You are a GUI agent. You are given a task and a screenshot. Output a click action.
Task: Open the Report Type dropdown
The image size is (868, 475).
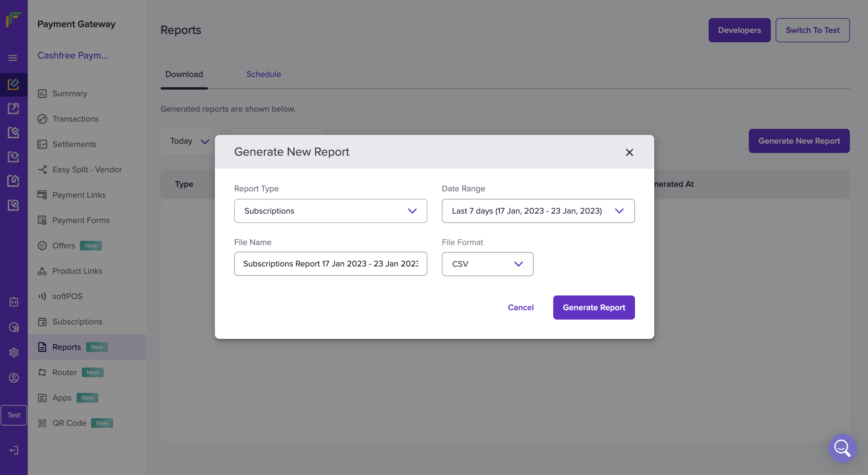click(330, 211)
